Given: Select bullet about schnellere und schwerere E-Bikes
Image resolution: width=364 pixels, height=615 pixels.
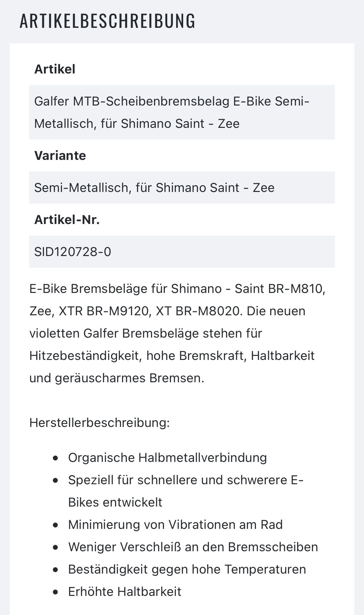Looking at the screenshot, I should (x=185, y=491).
